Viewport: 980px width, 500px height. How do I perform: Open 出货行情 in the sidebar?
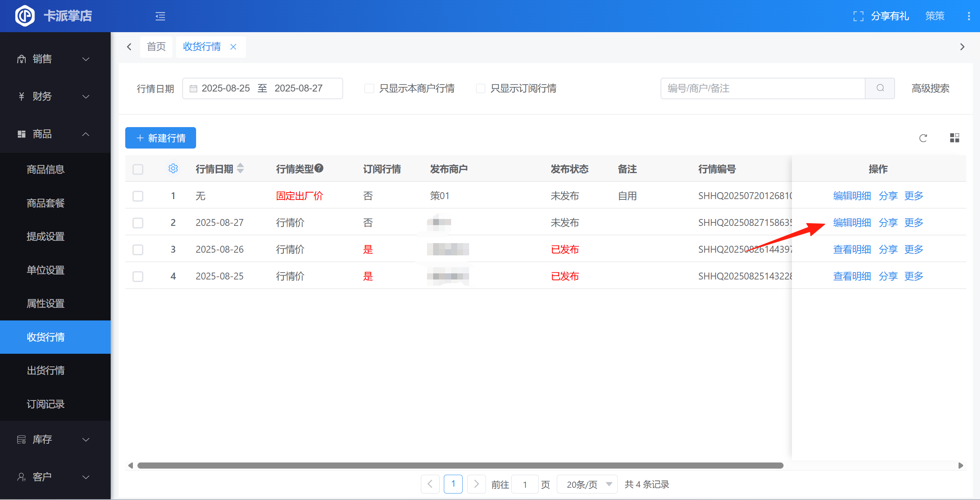[46, 370]
